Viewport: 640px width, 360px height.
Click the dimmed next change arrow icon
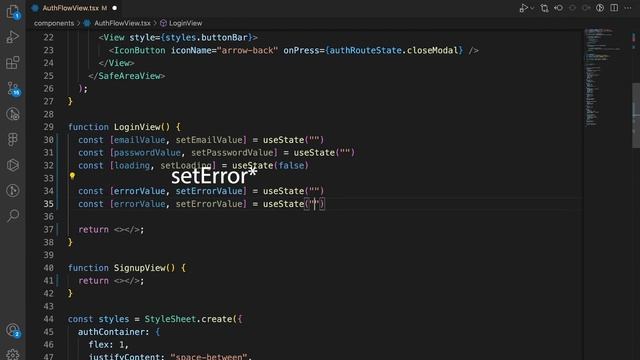586,8
